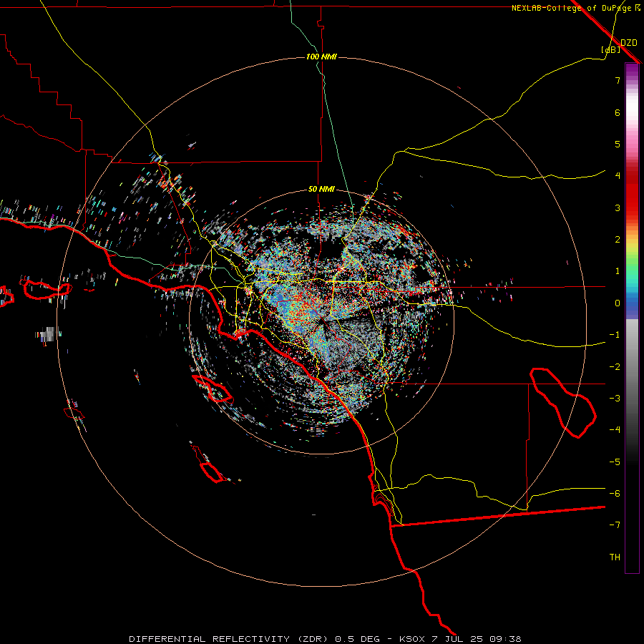Click scale value -5 on legend

pyautogui.click(x=615, y=462)
